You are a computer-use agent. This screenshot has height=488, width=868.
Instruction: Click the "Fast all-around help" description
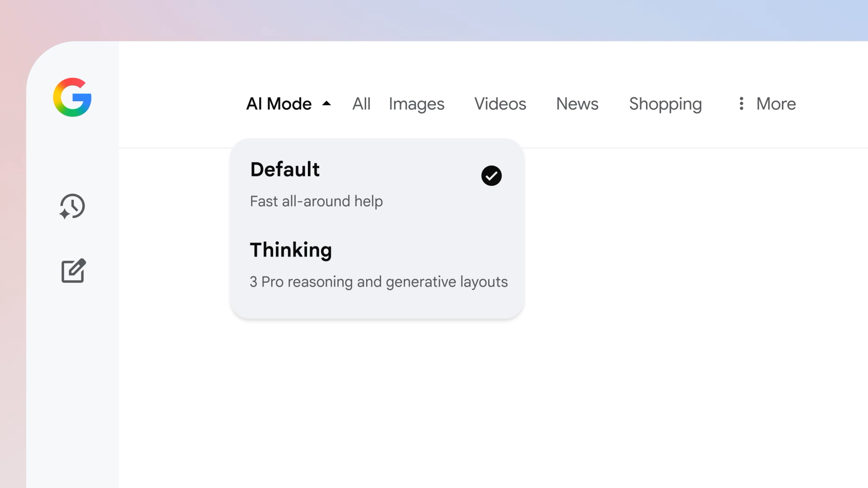tap(316, 202)
